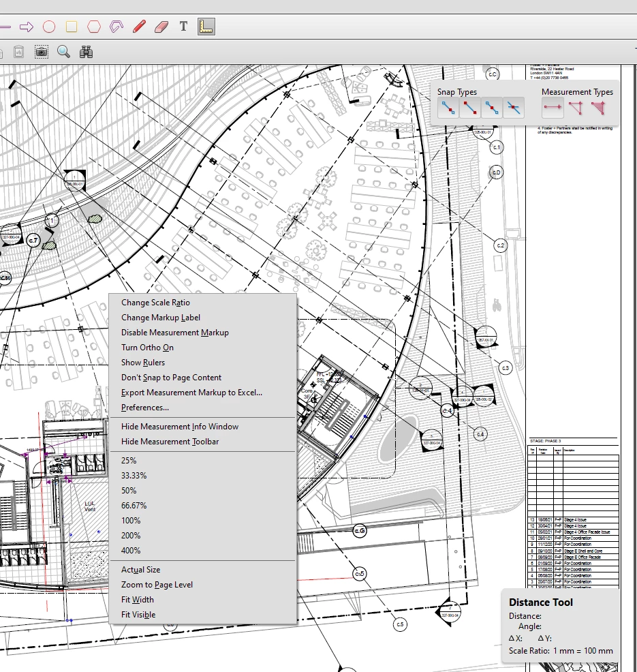Image resolution: width=637 pixels, height=672 pixels.
Task: Select the Text T tool
Action: (184, 27)
